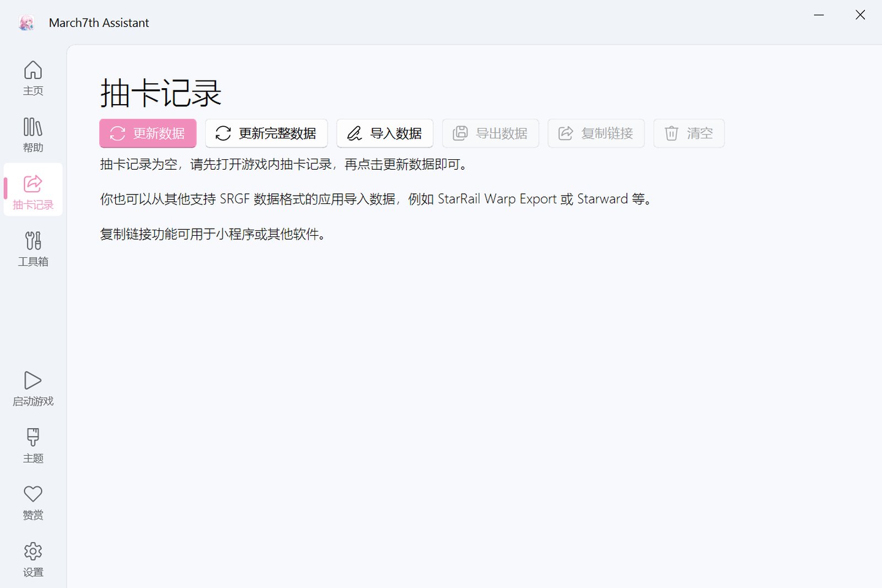
Task: Switch the theme with 主题
Action: pos(33,445)
